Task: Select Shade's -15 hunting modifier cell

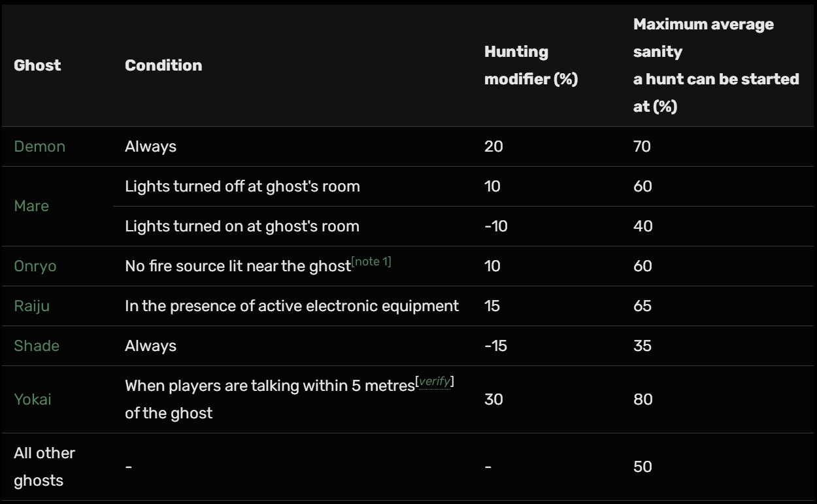Action: 495,346
